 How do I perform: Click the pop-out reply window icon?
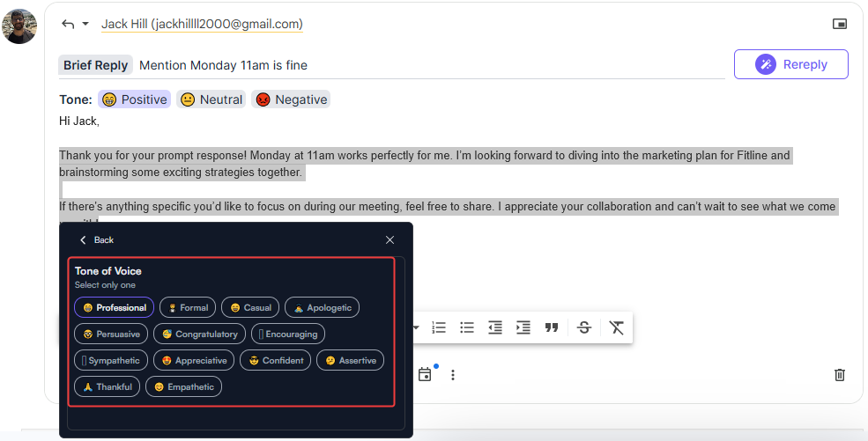click(840, 24)
